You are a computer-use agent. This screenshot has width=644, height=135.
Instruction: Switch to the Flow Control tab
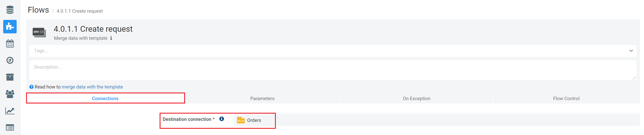click(x=566, y=98)
